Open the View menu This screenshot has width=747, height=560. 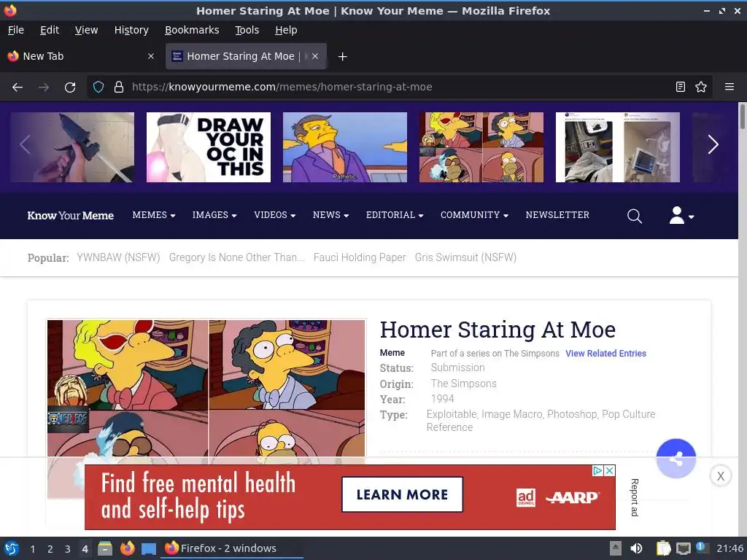point(86,30)
